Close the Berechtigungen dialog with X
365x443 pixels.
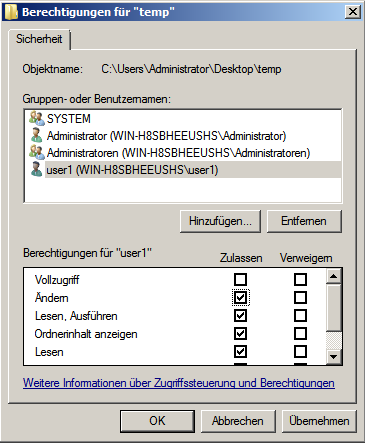click(x=353, y=12)
